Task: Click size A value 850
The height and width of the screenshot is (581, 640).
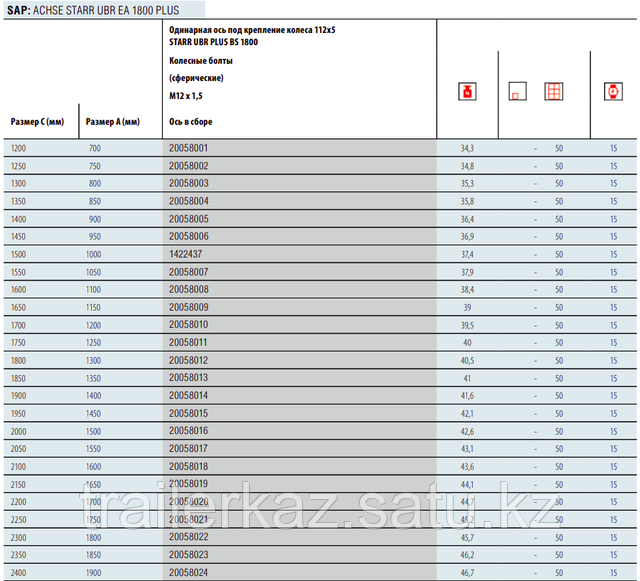Action: point(95,201)
